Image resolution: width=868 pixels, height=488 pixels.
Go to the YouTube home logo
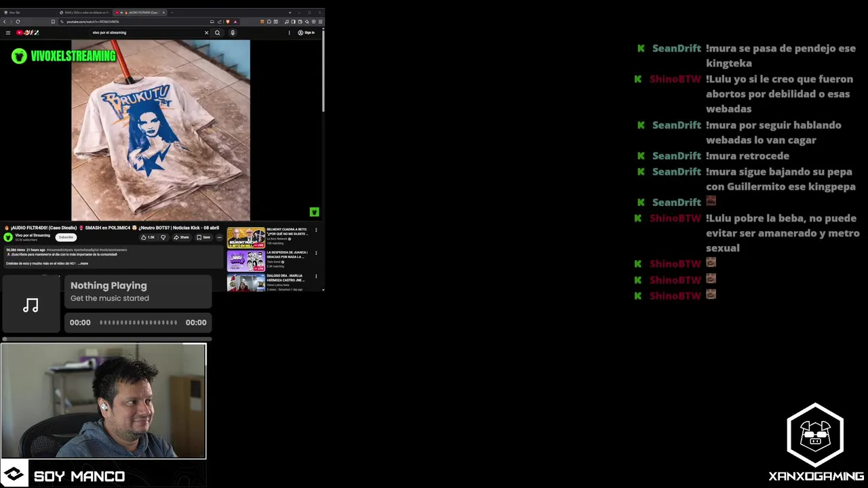pos(28,33)
